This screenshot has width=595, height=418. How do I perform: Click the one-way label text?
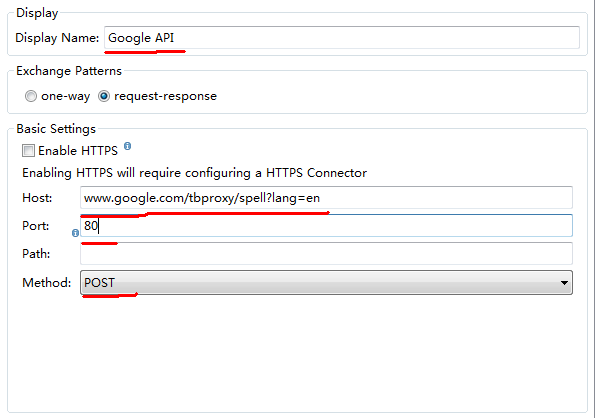(65, 96)
